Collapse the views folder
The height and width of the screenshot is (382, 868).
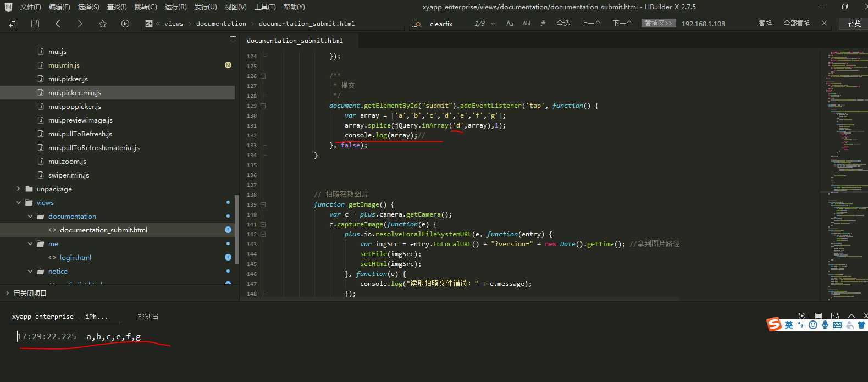18,202
